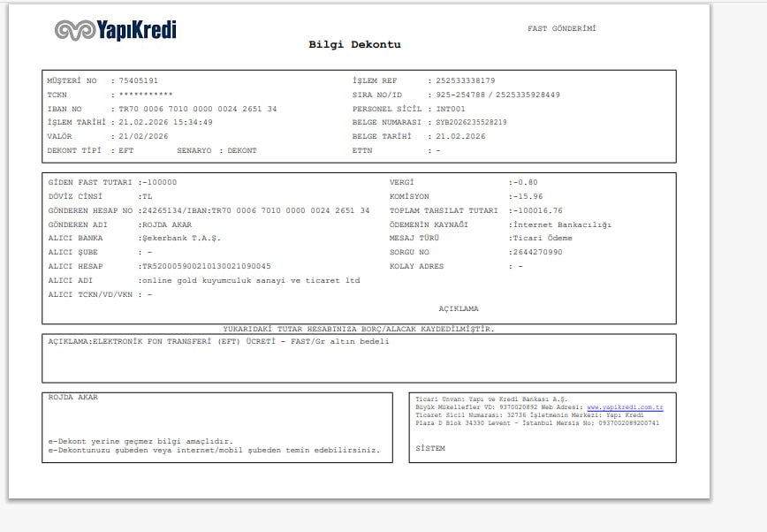Select the alıcı hesap IBAN TR52 number
Image resolution: width=767 pixels, height=532 pixels.
point(207,266)
